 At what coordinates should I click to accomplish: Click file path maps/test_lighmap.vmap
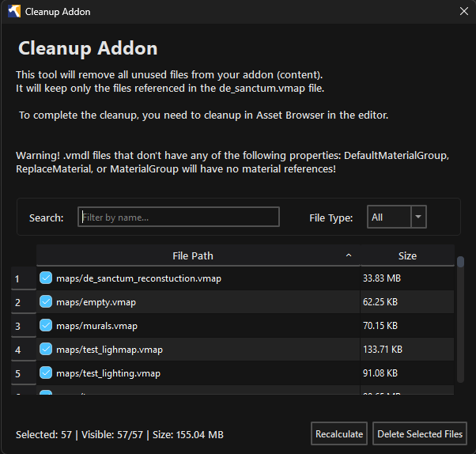pos(109,350)
